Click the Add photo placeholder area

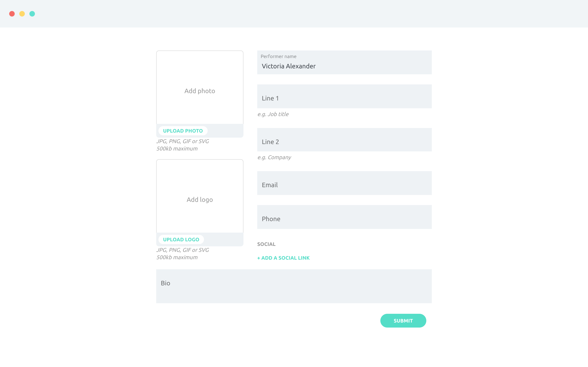(x=200, y=87)
